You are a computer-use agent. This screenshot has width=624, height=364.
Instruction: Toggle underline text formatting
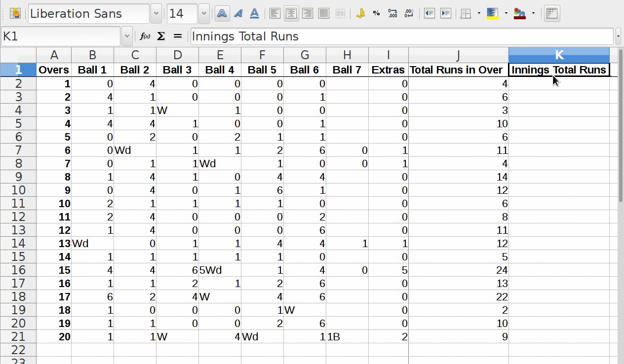(255, 14)
